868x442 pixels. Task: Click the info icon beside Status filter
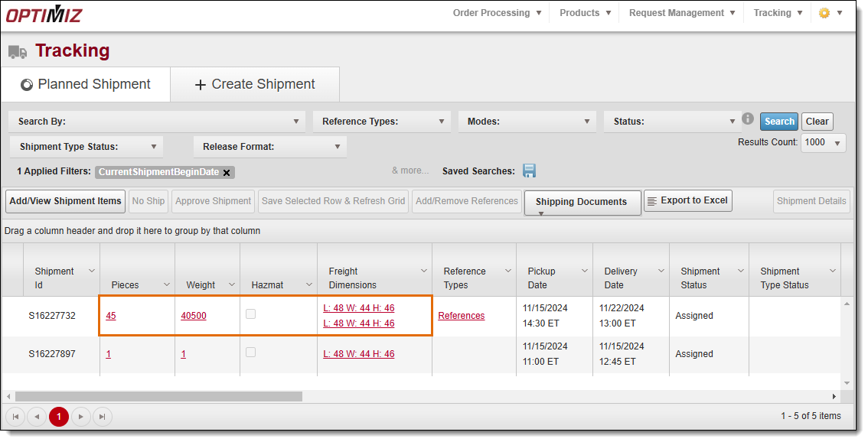748,119
